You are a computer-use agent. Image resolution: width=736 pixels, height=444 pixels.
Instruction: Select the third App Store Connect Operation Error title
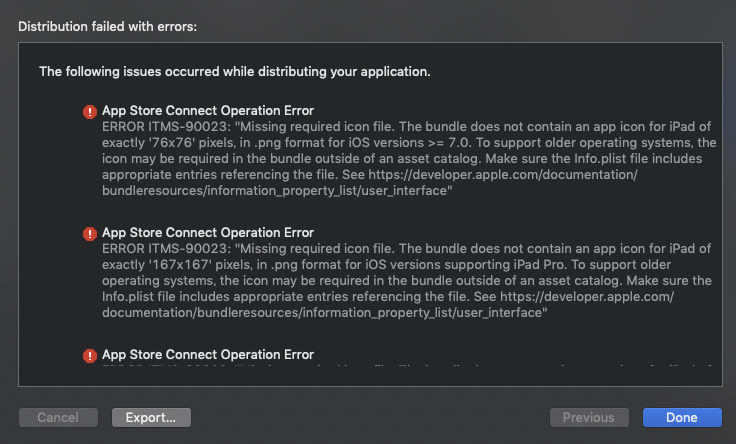[x=208, y=355]
